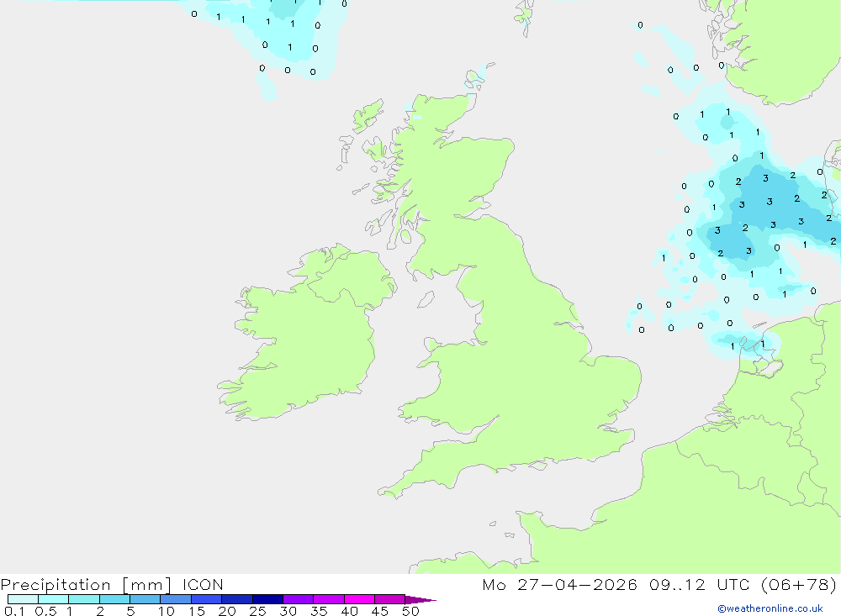The height and width of the screenshot is (616, 841).
Task: Click the "10" legend scale value
Action: [x=167, y=611]
